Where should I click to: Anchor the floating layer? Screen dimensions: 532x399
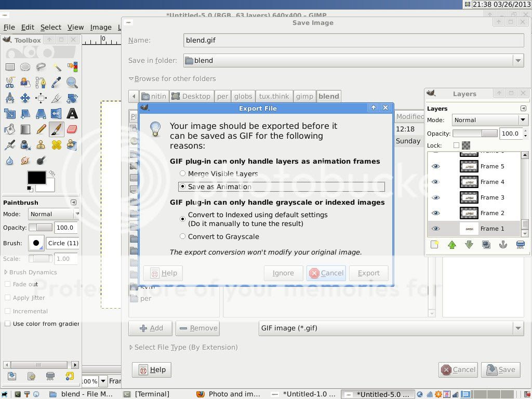click(x=503, y=245)
